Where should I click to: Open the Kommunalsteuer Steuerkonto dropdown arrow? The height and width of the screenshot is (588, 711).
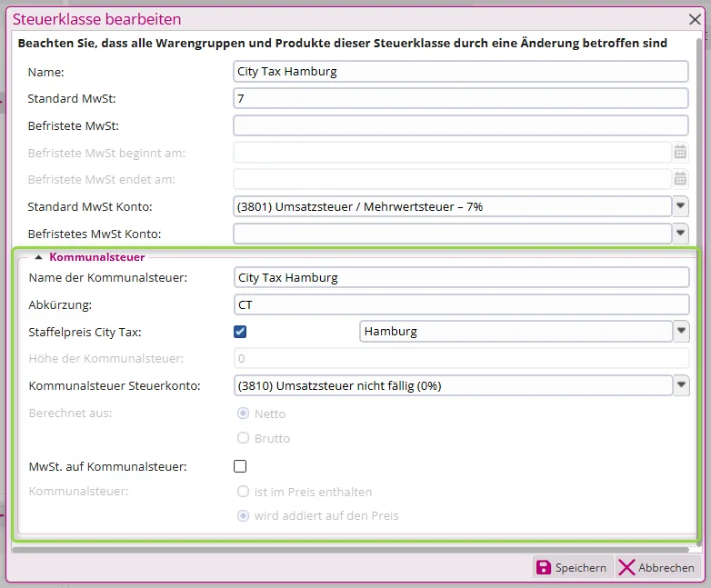coord(681,385)
